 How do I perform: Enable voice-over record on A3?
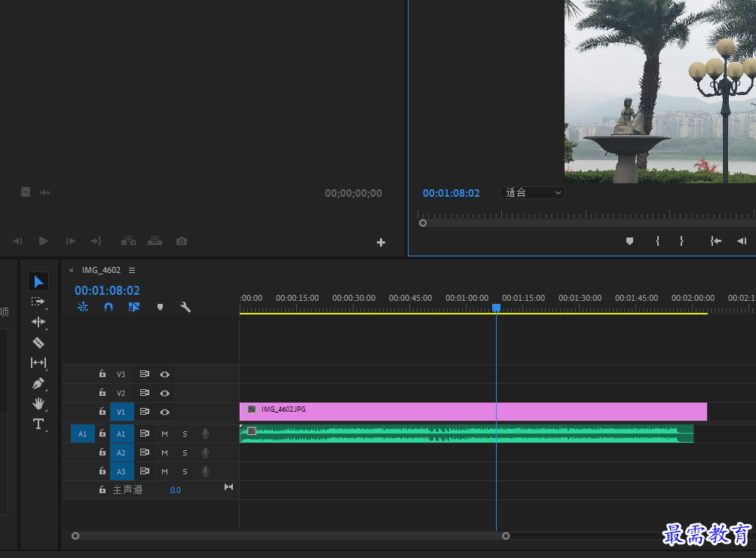pyautogui.click(x=205, y=471)
